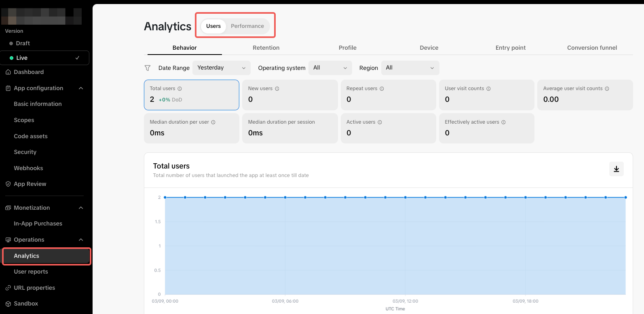Collapse the App configuration section

[x=81, y=88]
